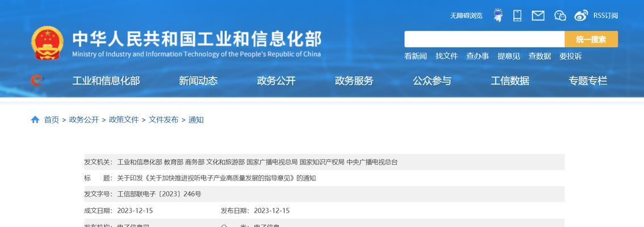Image resolution: width=644 pixels, height=227 pixels.
Task: Click the 成文日期 value 2023-12-15
Action: point(135,211)
